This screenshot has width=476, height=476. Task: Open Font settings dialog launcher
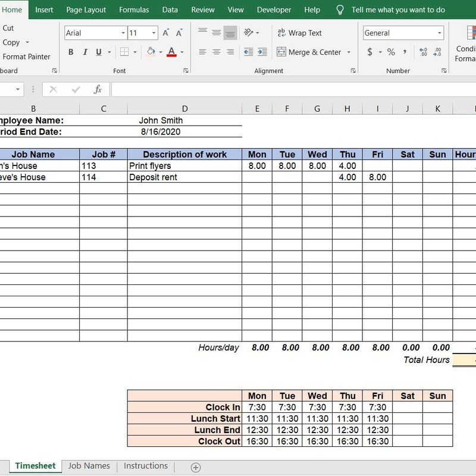pyautogui.click(x=186, y=71)
